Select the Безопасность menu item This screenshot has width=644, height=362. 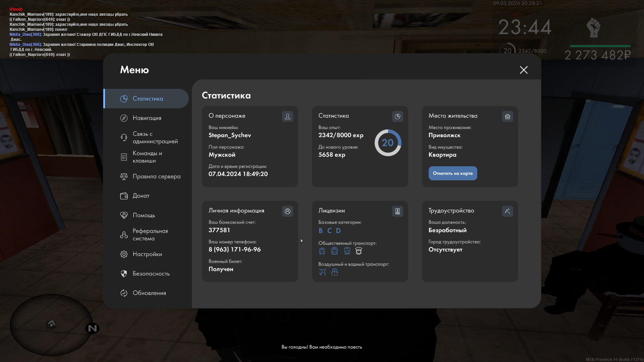coord(151,274)
